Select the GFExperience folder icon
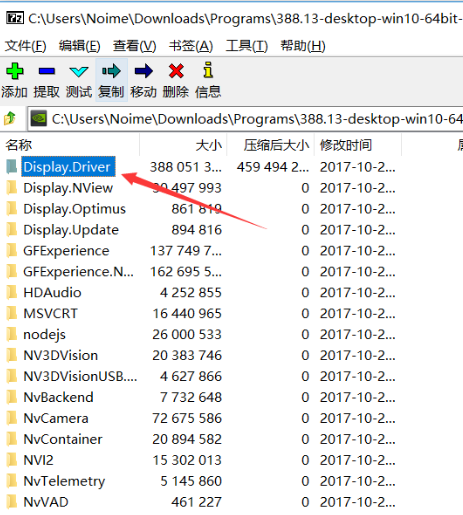 click(12, 251)
